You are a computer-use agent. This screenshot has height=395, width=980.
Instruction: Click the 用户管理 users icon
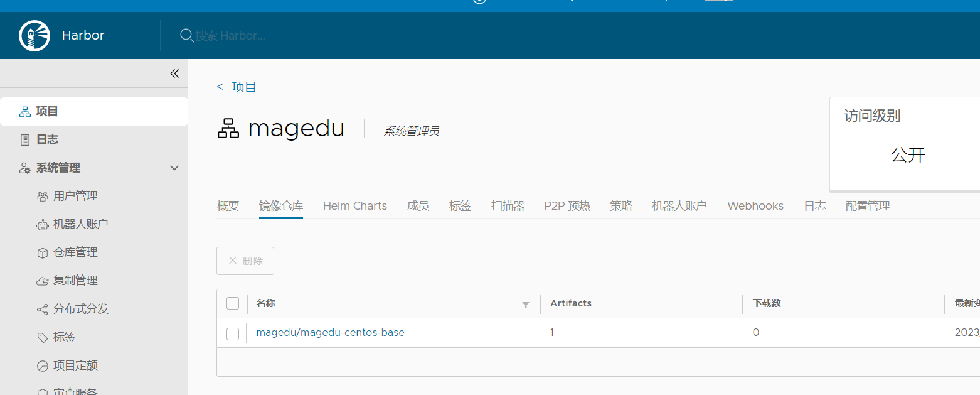43,197
